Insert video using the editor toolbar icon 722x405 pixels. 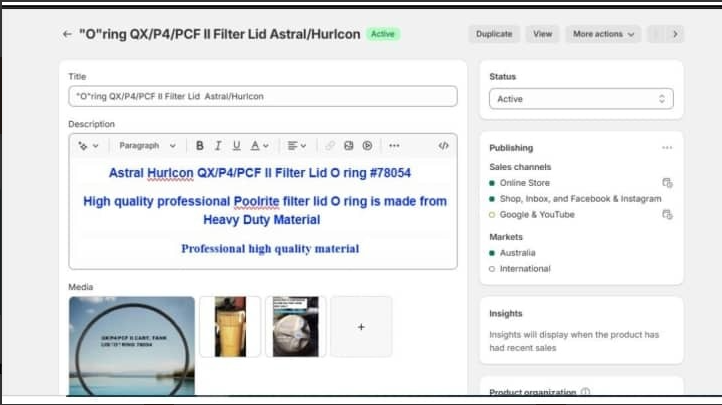pos(367,146)
